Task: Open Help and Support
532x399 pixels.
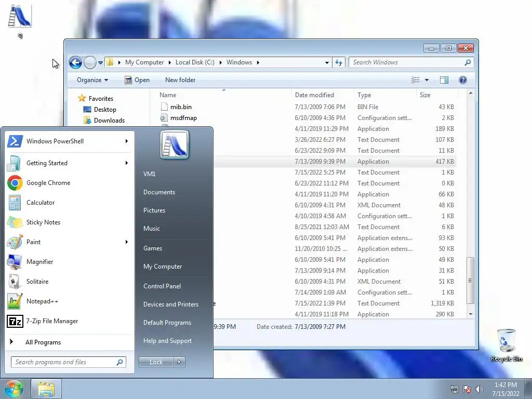Action: pyautogui.click(x=167, y=341)
